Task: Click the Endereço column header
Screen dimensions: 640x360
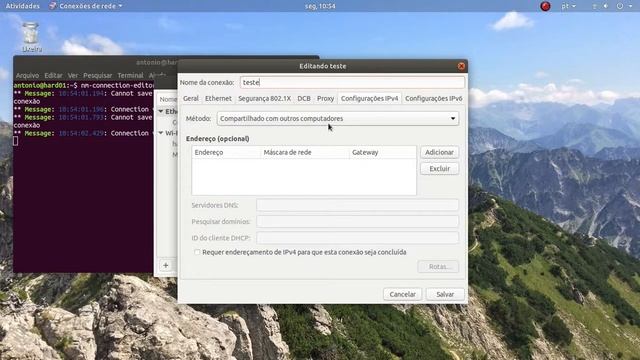Action: pyautogui.click(x=226, y=152)
